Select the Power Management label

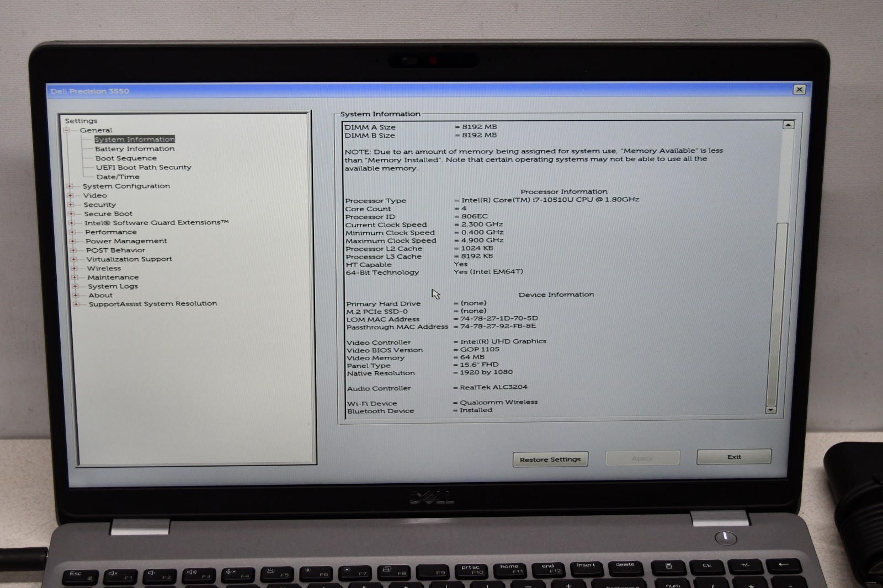pyautogui.click(x=126, y=241)
